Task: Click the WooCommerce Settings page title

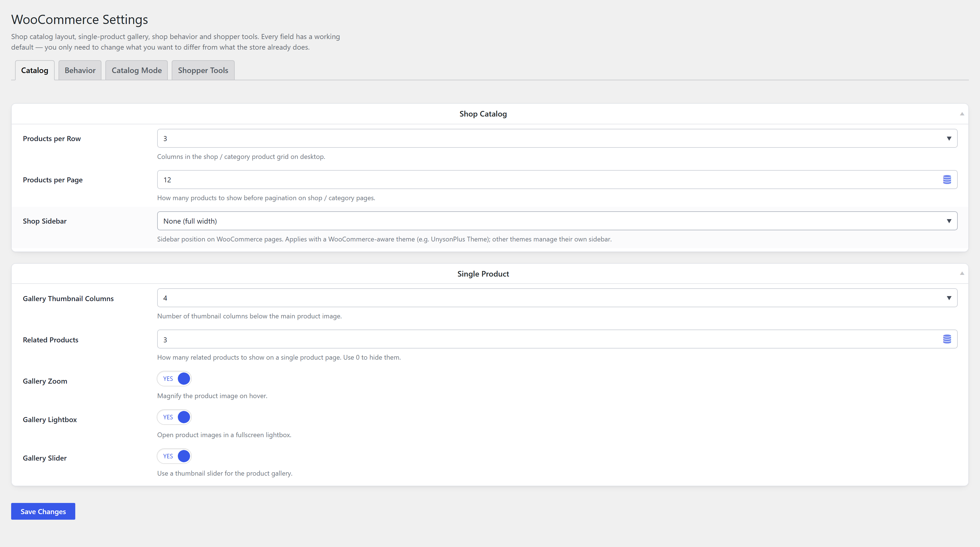Action: (x=79, y=20)
